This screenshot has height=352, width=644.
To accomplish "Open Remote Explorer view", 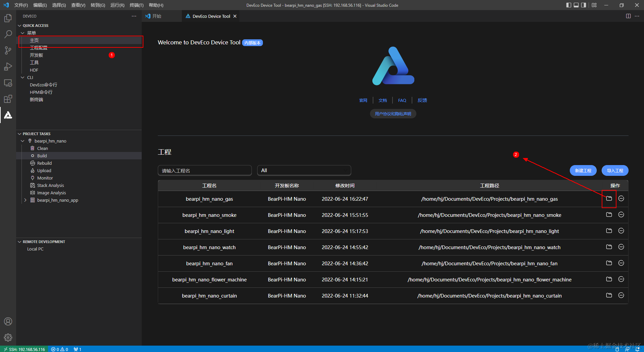I will 8,83.
